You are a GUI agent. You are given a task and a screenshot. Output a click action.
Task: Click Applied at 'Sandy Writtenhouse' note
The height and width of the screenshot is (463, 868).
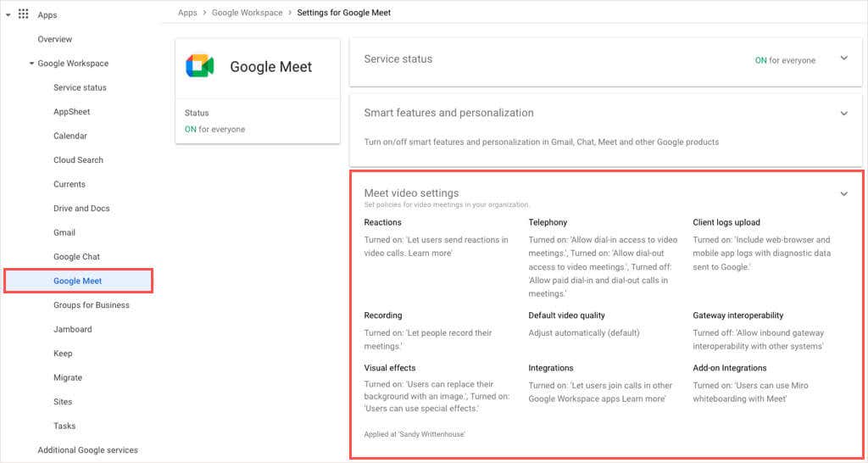pos(414,435)
